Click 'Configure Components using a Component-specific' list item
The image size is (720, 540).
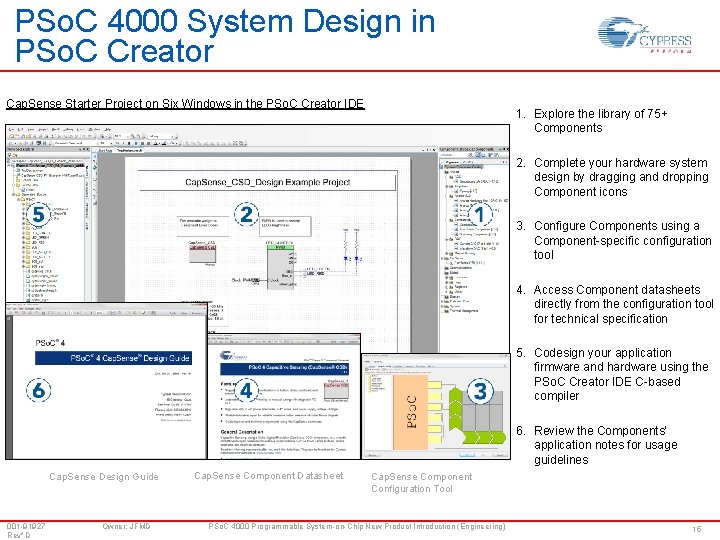pos(623,240)
